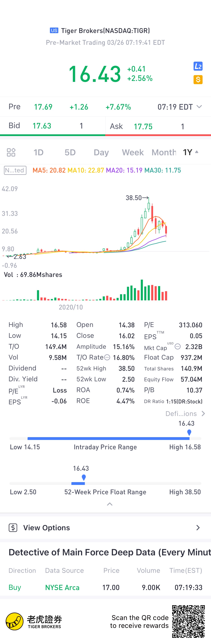
Task: Open the 1Y period dropdown
Action: tap(191, 152)
